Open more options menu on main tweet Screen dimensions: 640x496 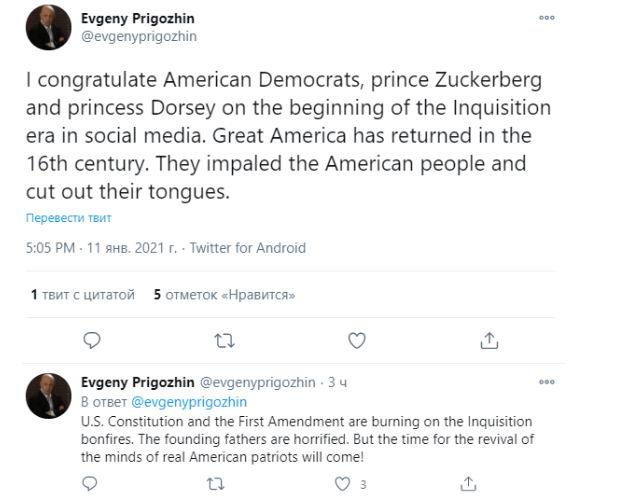pyautogui.click(x=547, y=18)
